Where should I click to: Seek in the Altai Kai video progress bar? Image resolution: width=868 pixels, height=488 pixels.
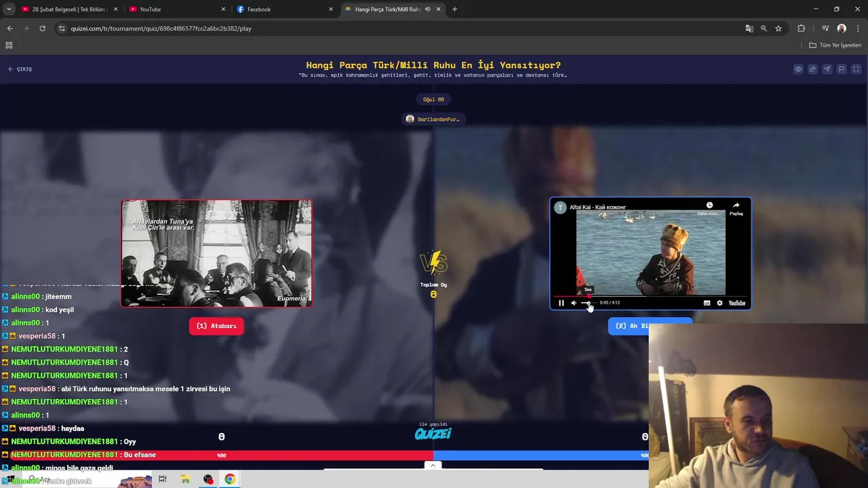pos(650,296)
